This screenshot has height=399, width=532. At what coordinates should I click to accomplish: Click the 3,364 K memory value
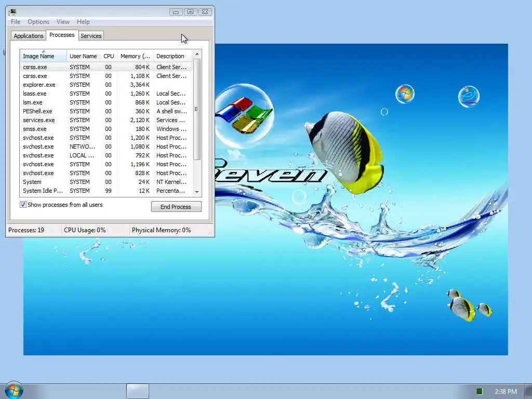coord(140,85)
